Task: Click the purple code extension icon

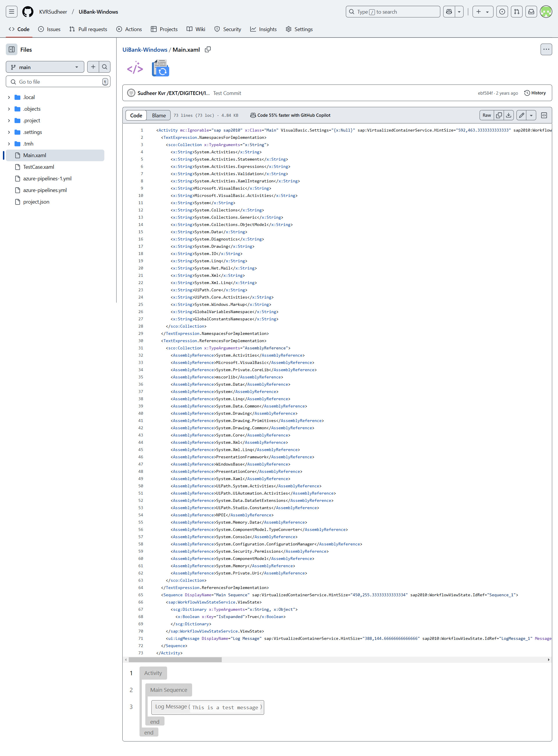Action: (135, 68)
